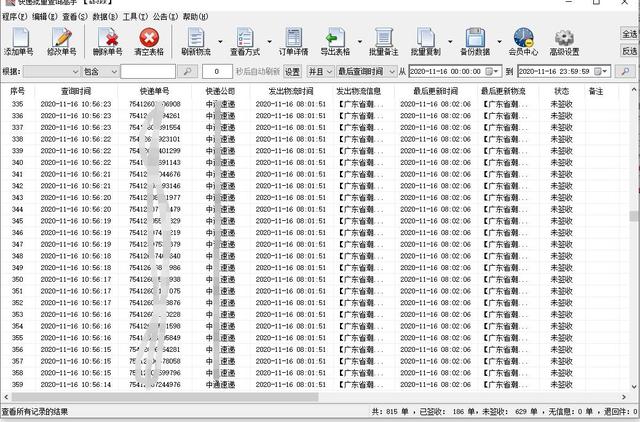The width and height of the screenshot is (640, 422).
Task: Select row with 序号 353
Action: (x=314, y=315)
